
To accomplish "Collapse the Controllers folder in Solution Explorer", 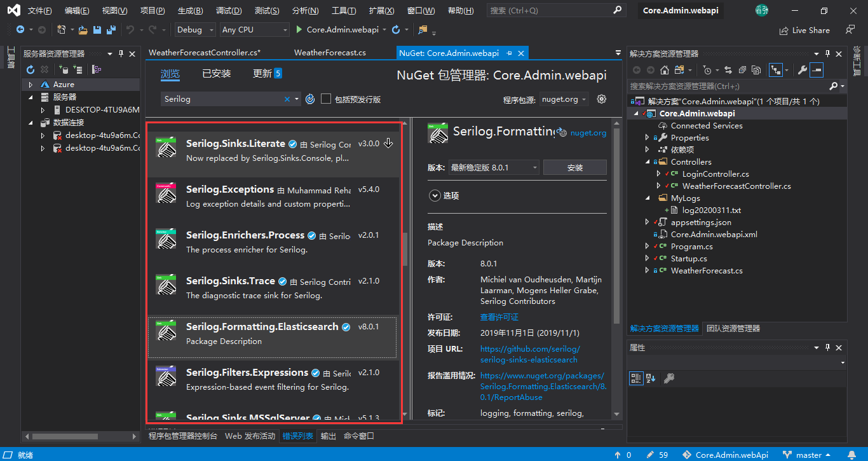I will point(648,162).
